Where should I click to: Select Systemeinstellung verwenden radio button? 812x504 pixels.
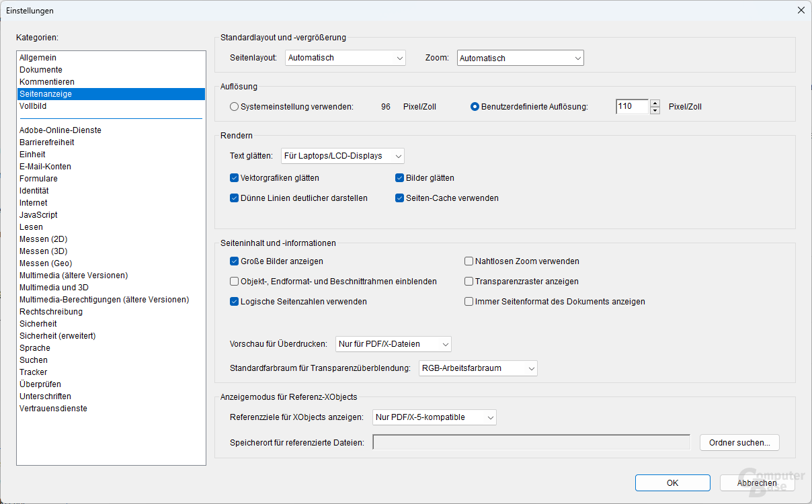(235, 106)
